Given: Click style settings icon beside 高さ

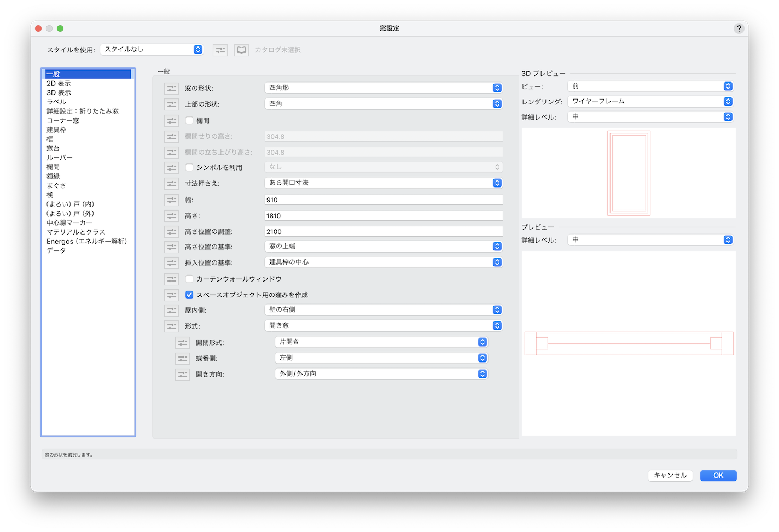Looking at the screenshot, I should coord(171,216).
